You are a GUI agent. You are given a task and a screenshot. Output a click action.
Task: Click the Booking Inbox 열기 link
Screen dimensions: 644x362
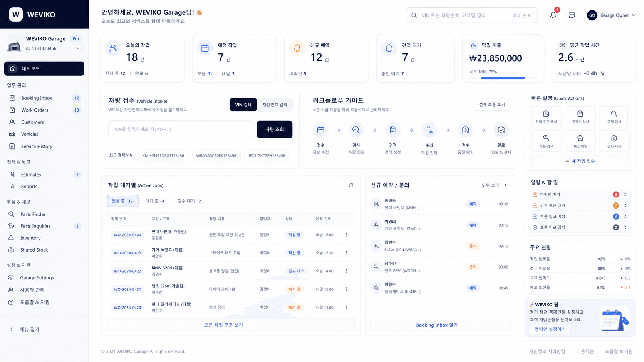440,325
